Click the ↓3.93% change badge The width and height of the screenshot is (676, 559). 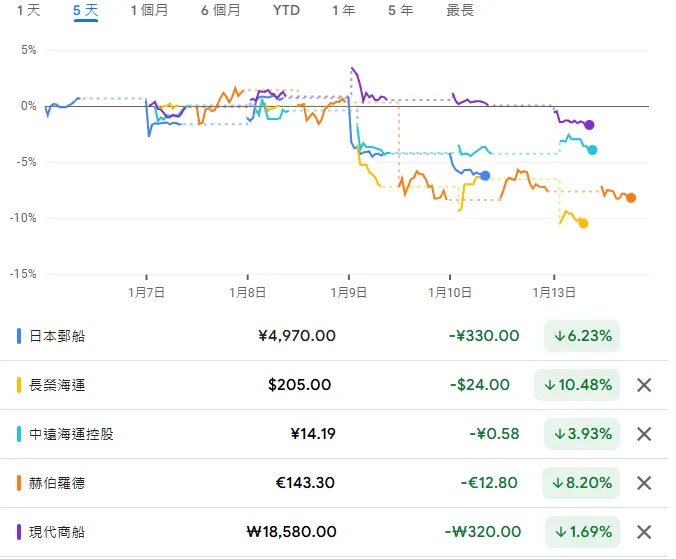[582, 434]
